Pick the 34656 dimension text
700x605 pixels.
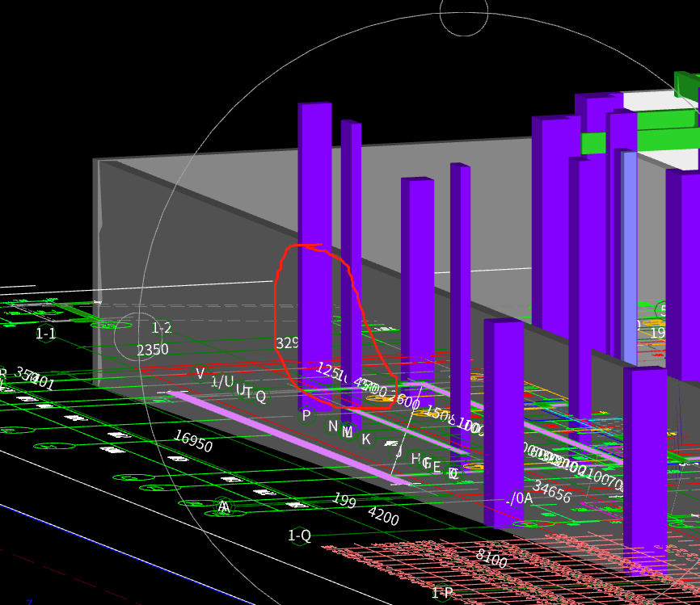[x=552, y=492]
